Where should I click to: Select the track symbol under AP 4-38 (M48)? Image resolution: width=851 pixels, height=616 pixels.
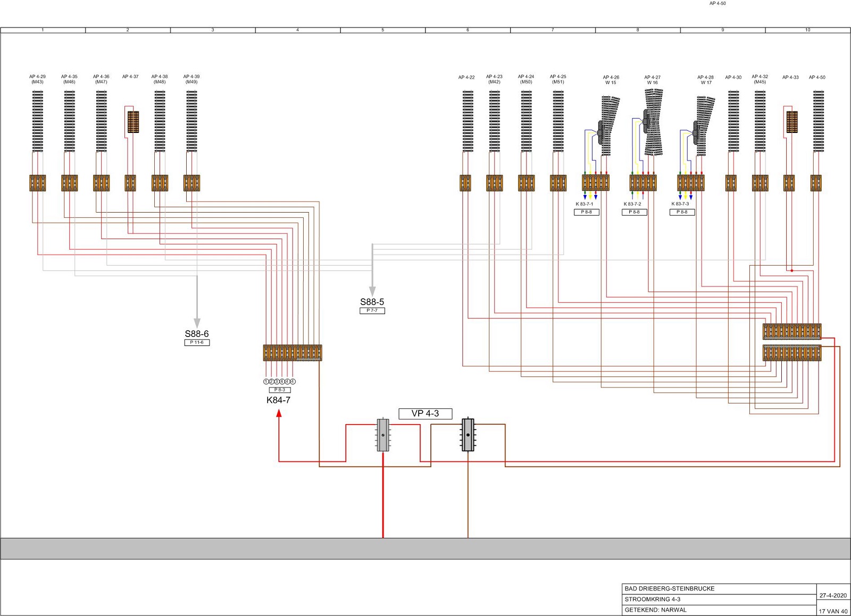coord(160,121)
